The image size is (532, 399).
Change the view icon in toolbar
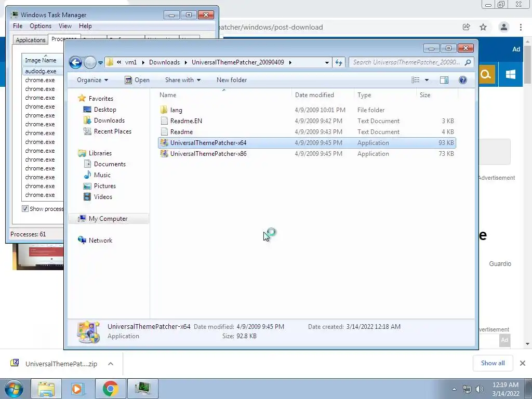pos(415,80)
